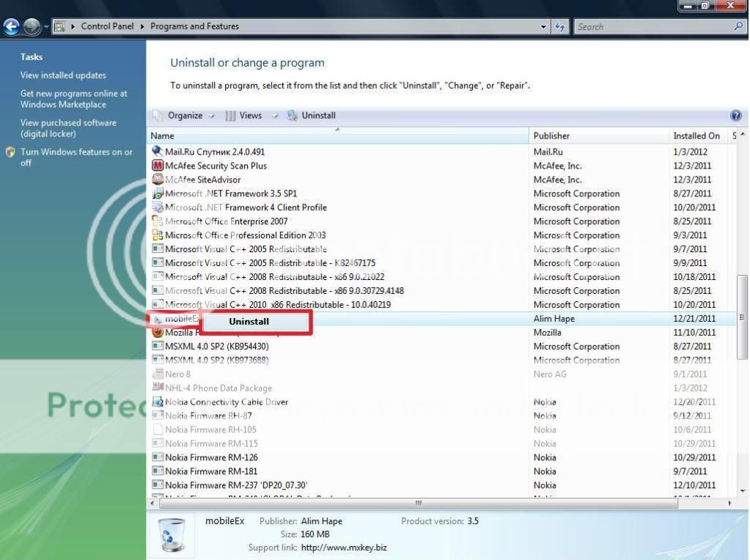The image size is (750, 560).
Task: Open the recent pages dropdown beside Forward
Action: (46, 27)
